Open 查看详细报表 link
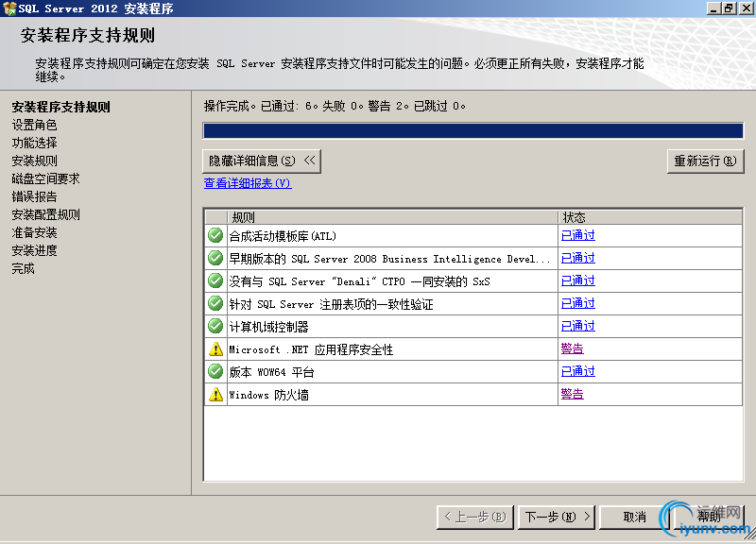Viewport: 756px width, 544px height. 248,183
